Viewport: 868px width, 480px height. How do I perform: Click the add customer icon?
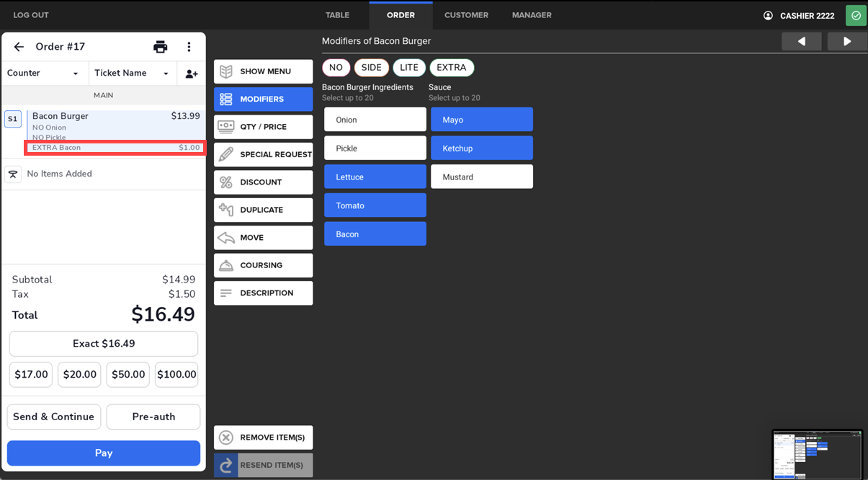point(191,74)
